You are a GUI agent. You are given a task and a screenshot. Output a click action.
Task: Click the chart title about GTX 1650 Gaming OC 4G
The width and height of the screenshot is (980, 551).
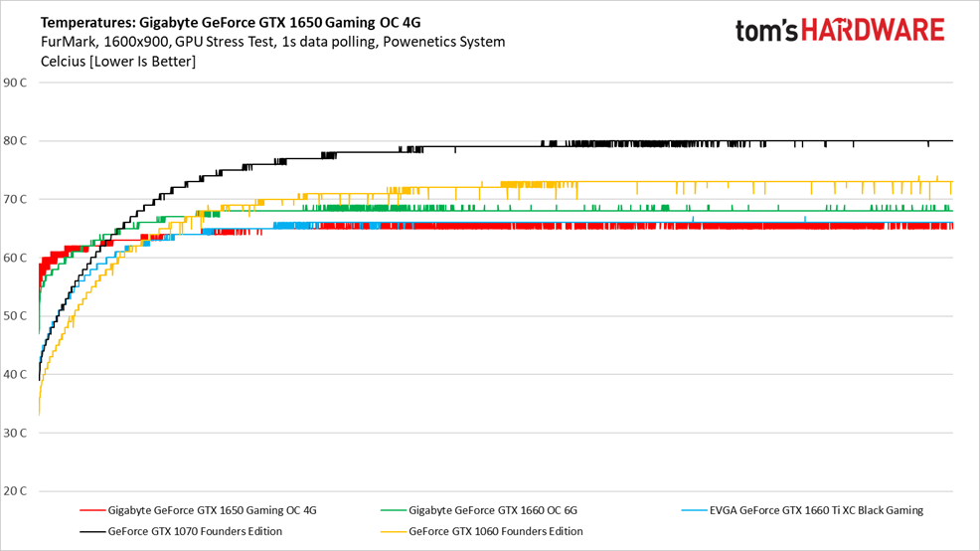[x=231, y=23]
